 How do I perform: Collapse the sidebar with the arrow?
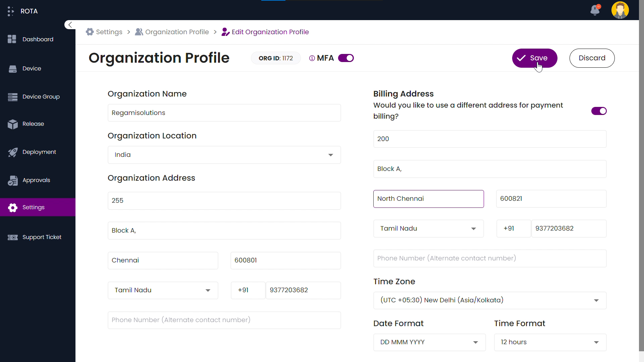point(70,25)
